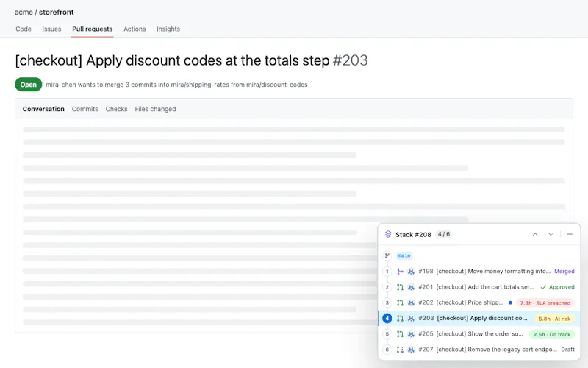Click author avatar on #203 row

pyautogui.click(x=411, y=319)
